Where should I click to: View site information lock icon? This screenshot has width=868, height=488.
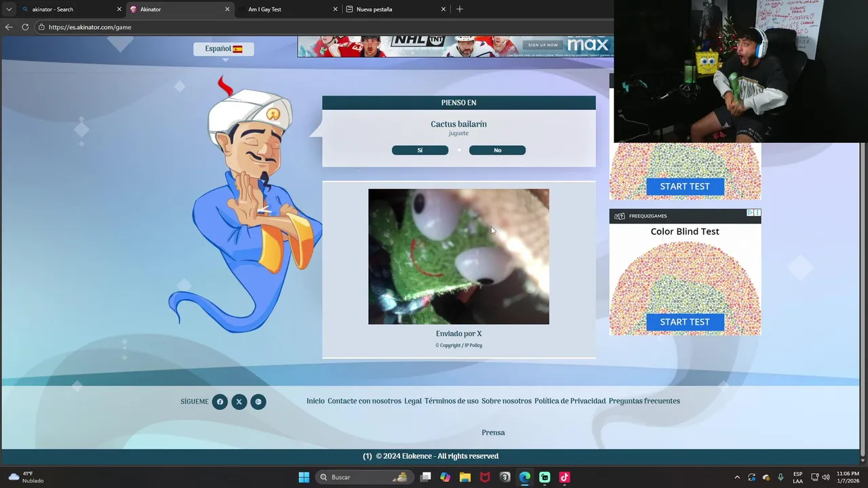(x=41, y=27)
